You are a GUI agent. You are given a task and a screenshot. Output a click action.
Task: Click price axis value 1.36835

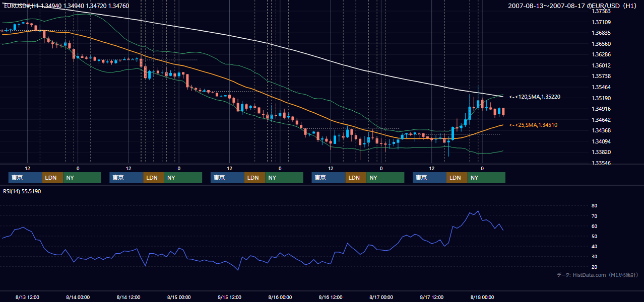(601, 33)
